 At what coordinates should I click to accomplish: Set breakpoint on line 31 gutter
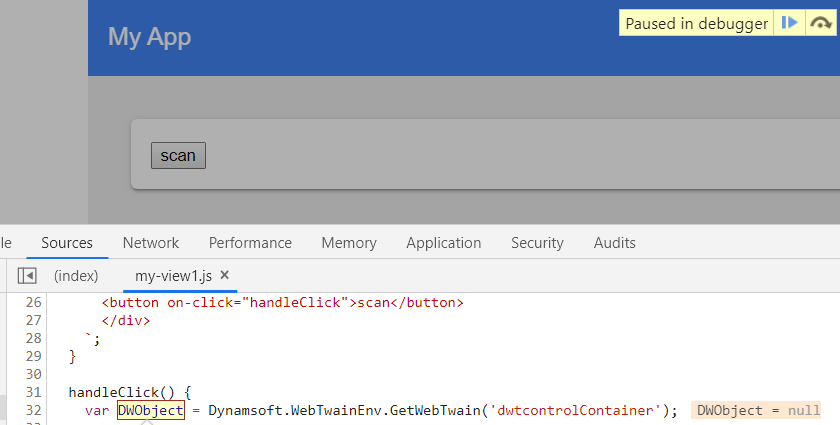point(33,392)
